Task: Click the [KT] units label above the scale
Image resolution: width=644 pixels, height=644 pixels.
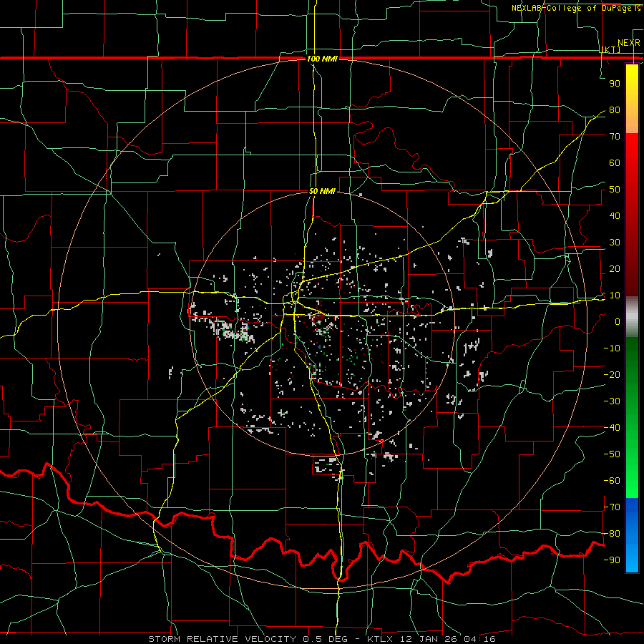Action: pyautogui.click(x=611, y=49)
